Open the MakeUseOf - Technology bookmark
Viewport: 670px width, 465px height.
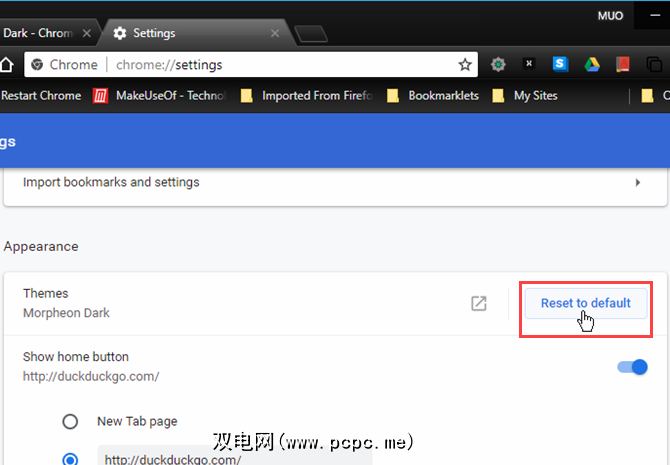(x=160, y=96)
